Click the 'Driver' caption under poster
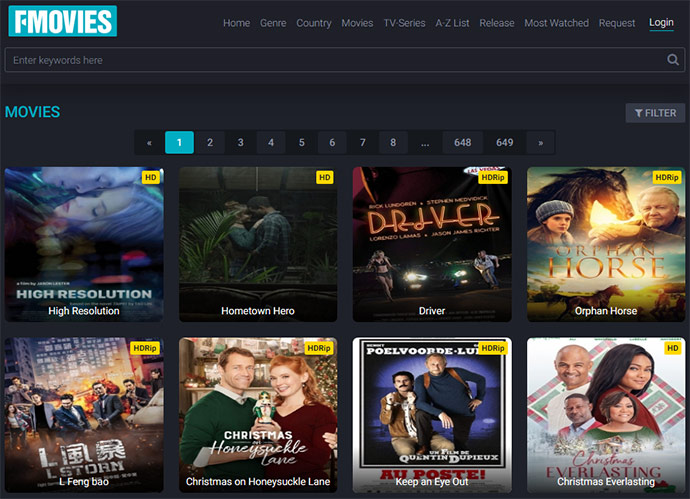Image resolution: width=690 pixels, height=499 pixels. click(432, 311)
